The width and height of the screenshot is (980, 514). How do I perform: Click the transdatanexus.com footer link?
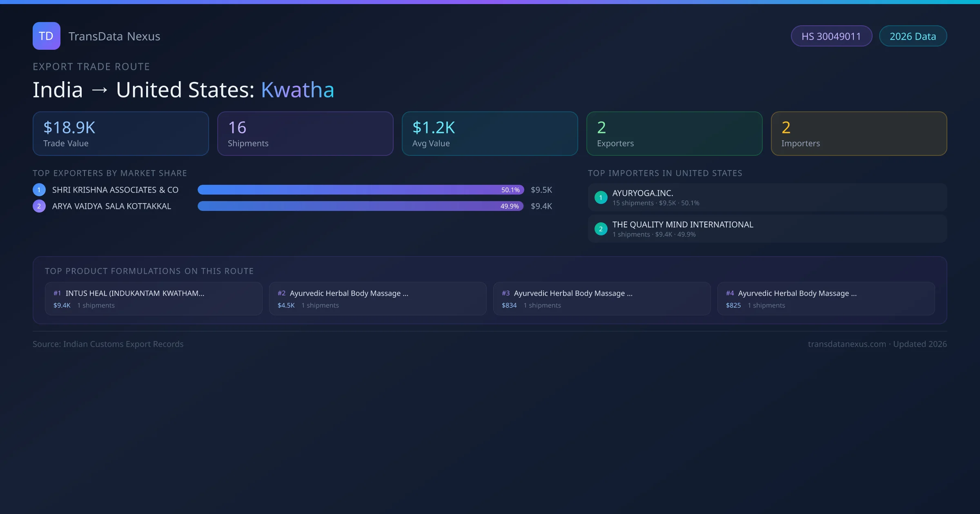(846, 344)
